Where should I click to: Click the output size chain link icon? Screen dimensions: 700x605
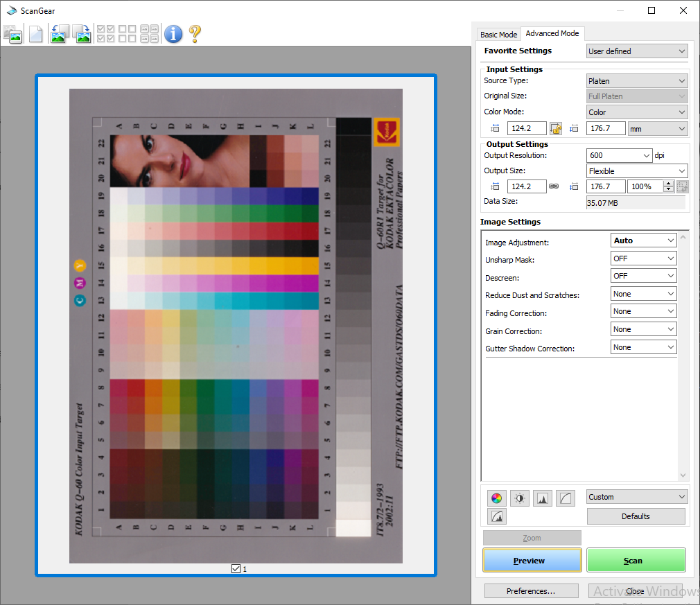[554, 186]
